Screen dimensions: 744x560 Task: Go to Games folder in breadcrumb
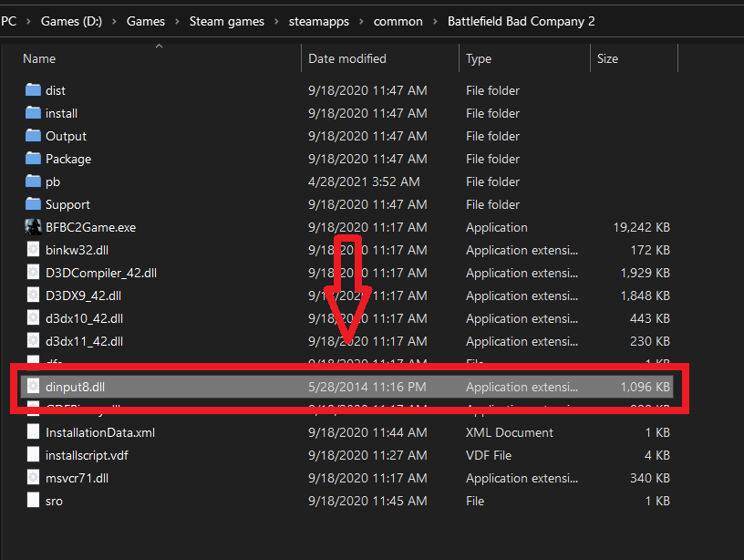click(146, 21)
